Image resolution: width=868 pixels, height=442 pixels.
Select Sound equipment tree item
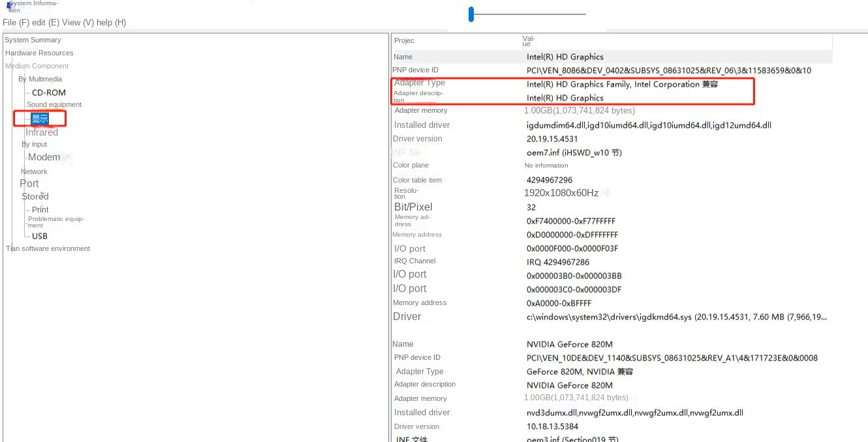click(x=54, y=104)
